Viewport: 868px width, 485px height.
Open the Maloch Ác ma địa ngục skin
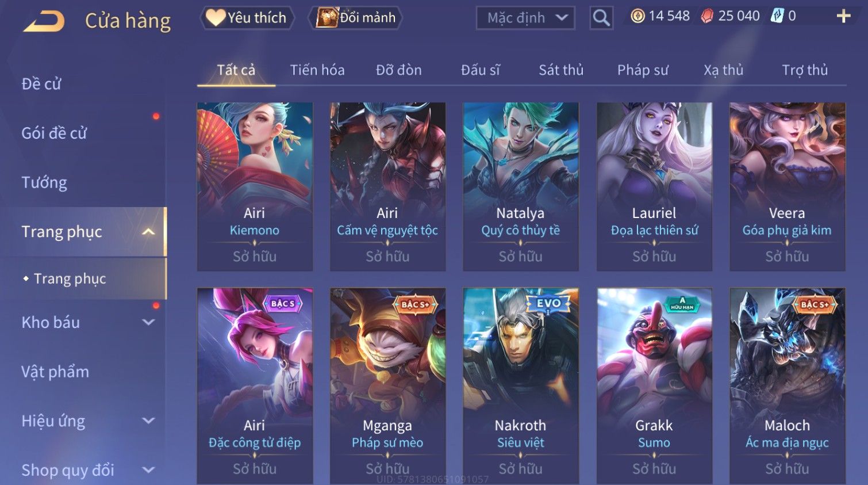[787, 385]
